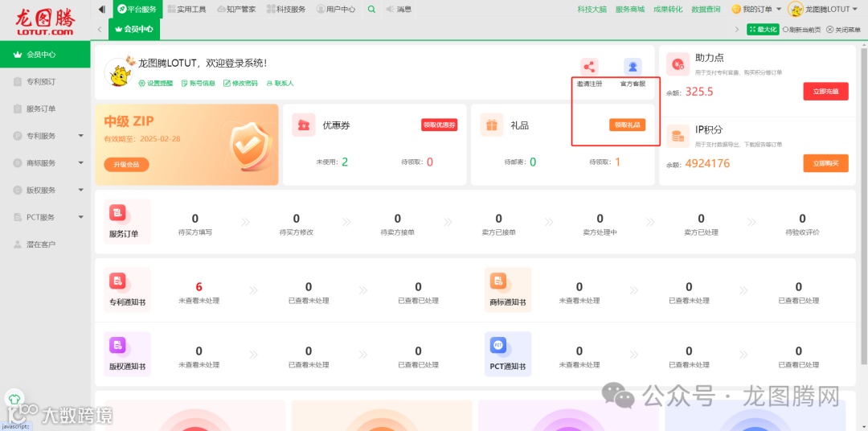Click the 服务订单 red document icon
The height and width of the screenshot is (431, 868).
pos(117,212)
